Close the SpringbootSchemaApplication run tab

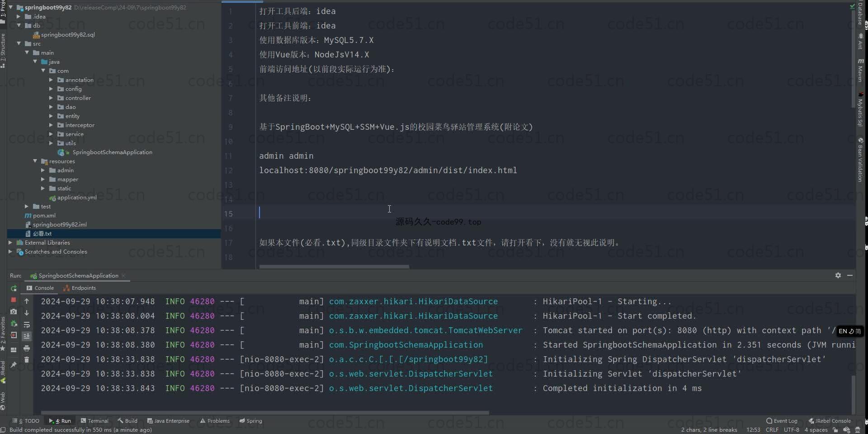tap(123, 276)
